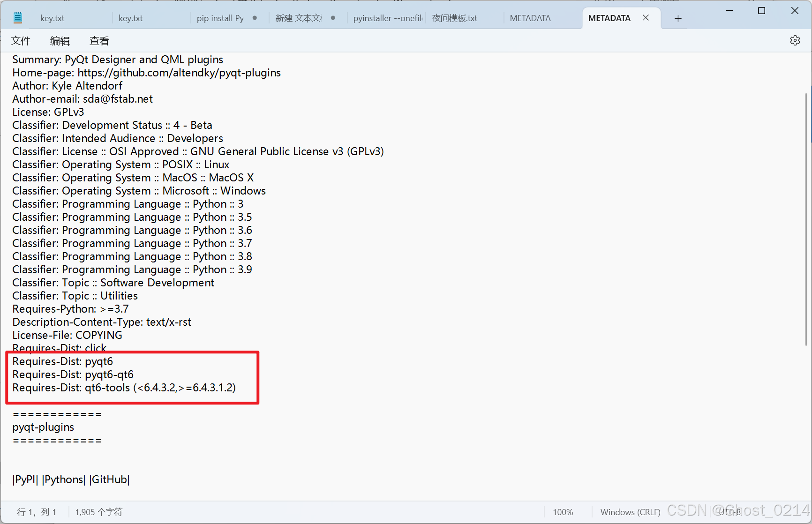Image resolution: width=812 pixels, height=524 pixels.
Task: Click the Home-page github URL line
Action: tap(146, 73)
